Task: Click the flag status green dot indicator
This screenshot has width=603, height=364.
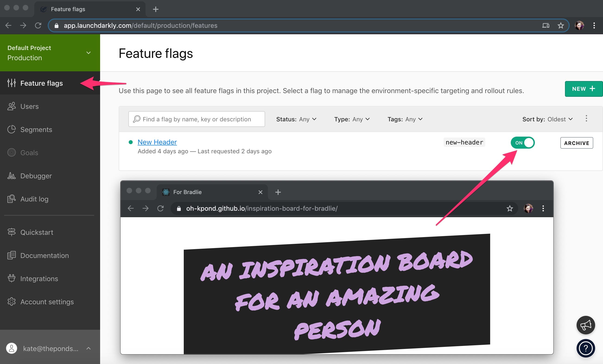Action: [131, 142]
